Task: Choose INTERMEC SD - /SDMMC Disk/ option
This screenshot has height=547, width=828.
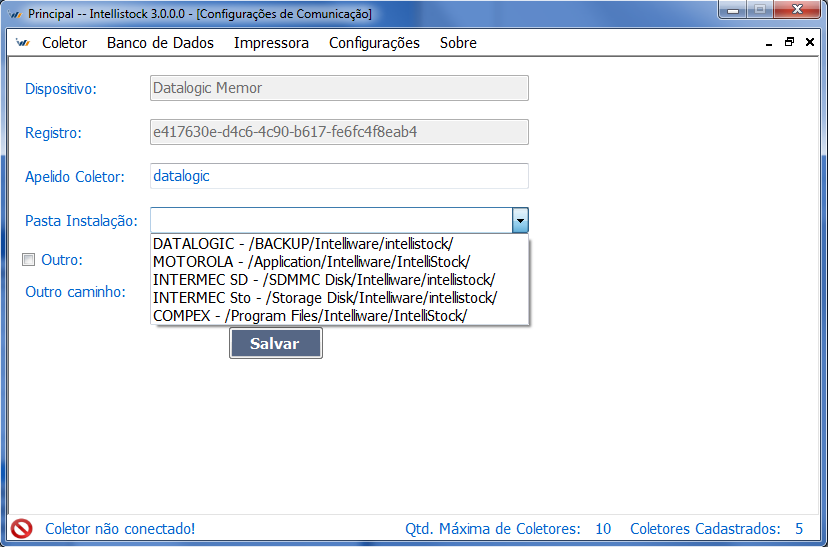Action: (x=340, y=280)
